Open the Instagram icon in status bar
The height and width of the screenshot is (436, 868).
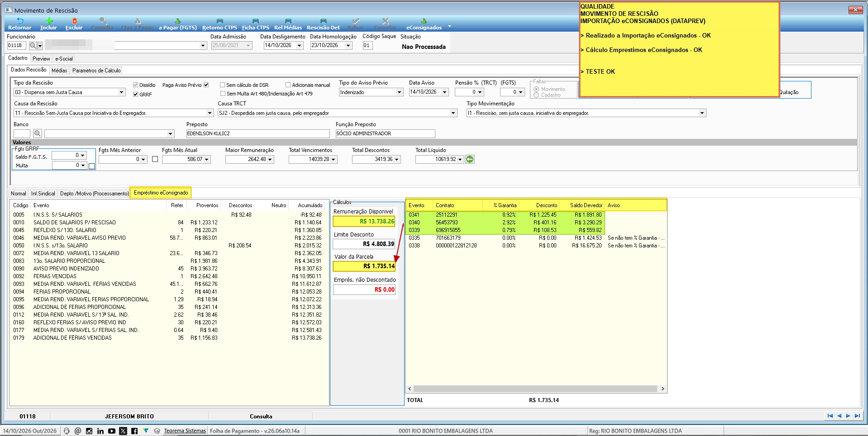(x=89, y=431)
